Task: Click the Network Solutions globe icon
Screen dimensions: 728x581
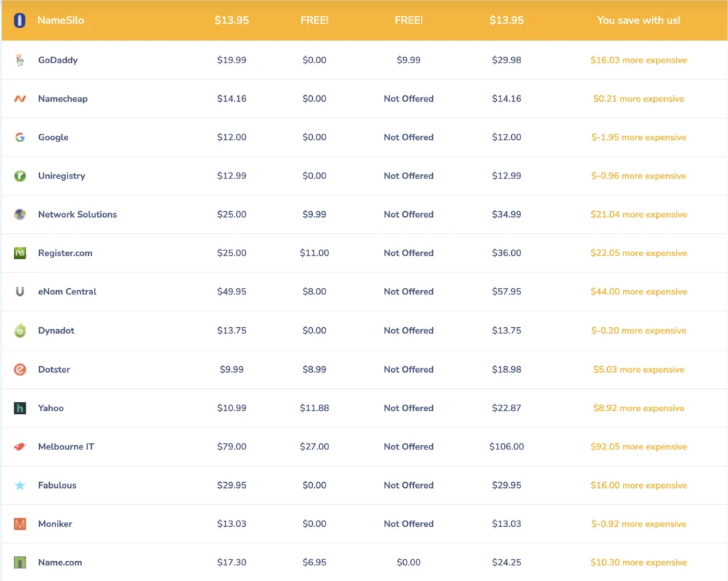Action: (x=20, y=215)
